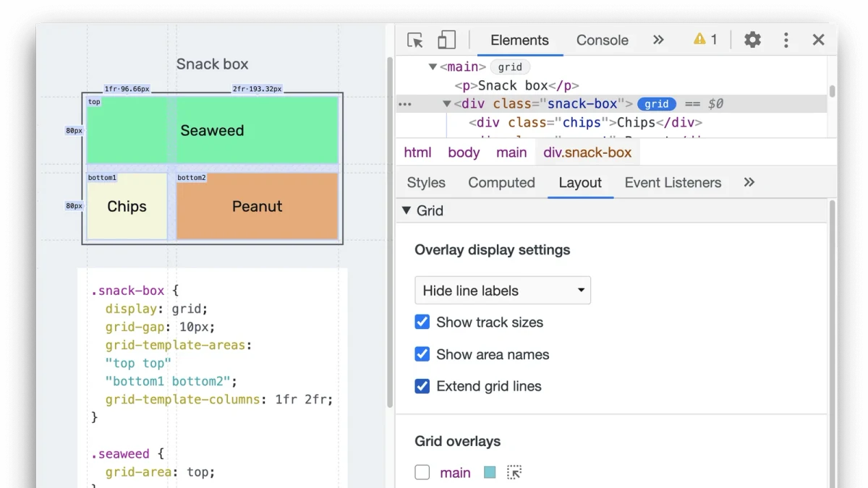Close the DevTools panel

pos(818,40)
